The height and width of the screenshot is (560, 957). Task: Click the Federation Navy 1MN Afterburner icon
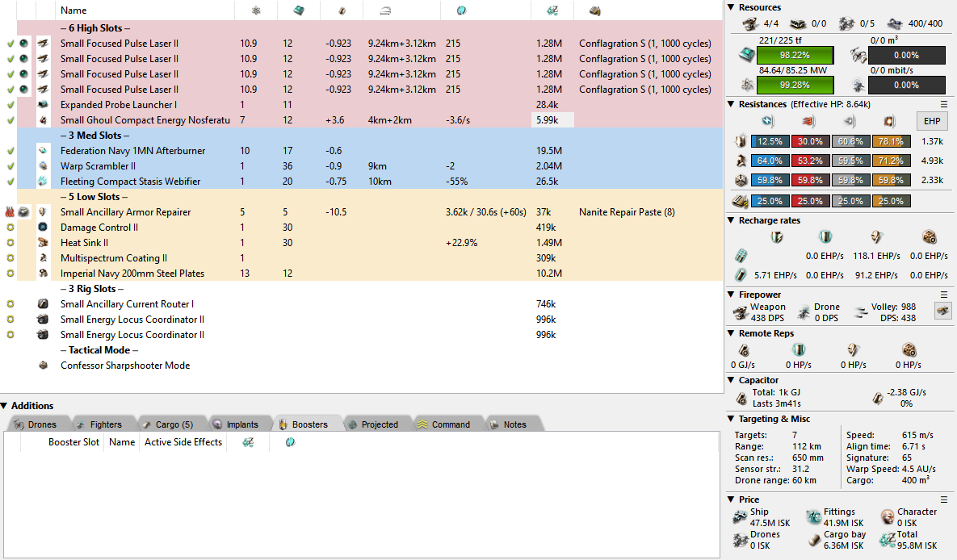point(43,151)
